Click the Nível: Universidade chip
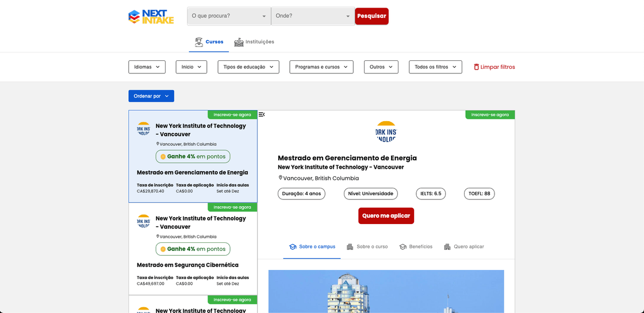 (370, 194)
